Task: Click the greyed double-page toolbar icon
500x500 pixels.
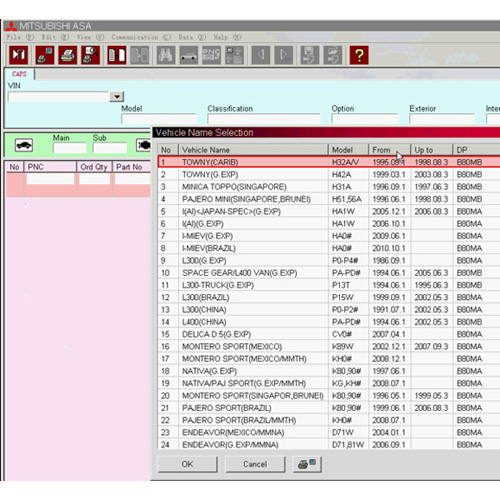Action: 139,55
